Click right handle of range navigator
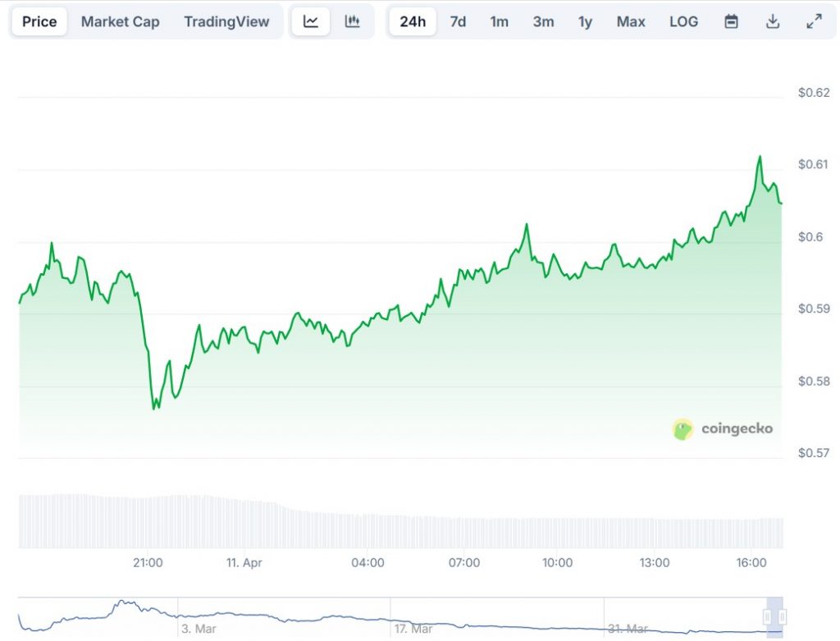 coord(783,616)
